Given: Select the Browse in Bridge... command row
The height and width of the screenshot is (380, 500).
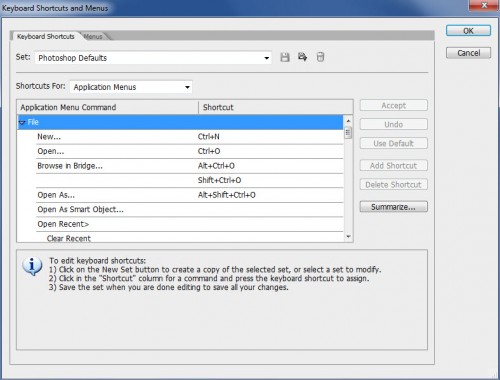Looking at the screenshot, I should click(190, 166).
